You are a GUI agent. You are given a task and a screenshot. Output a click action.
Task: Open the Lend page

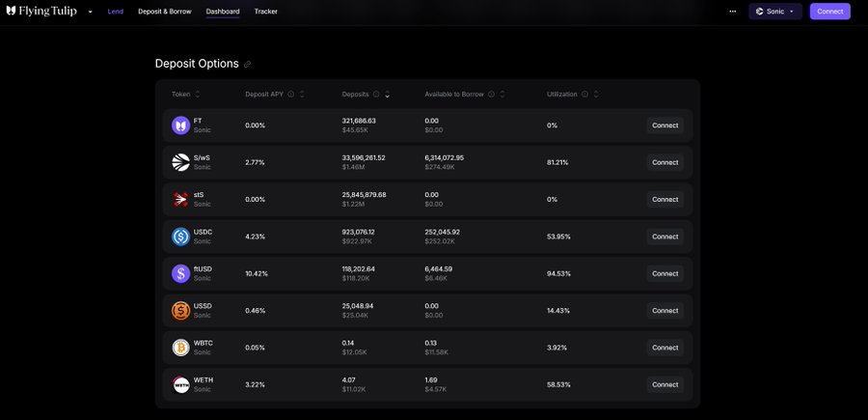(115, 11)
